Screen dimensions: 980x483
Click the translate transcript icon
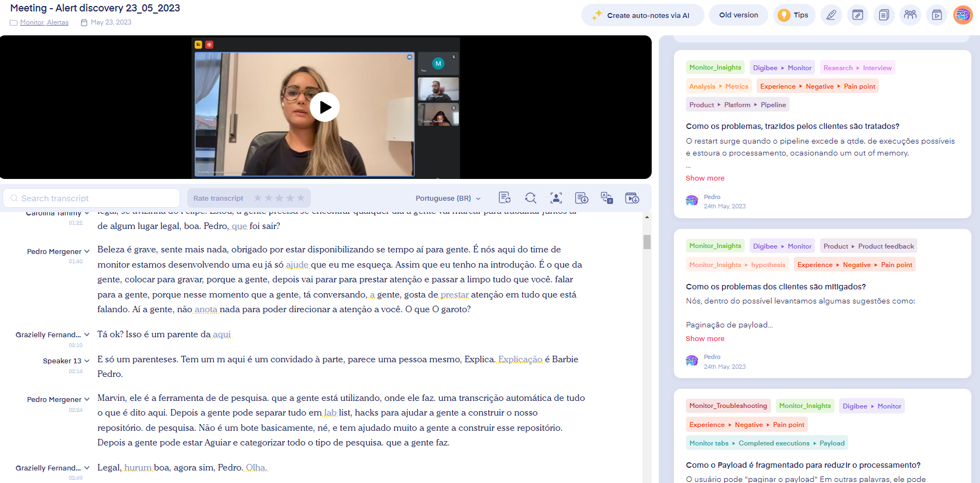click(607, 198)
